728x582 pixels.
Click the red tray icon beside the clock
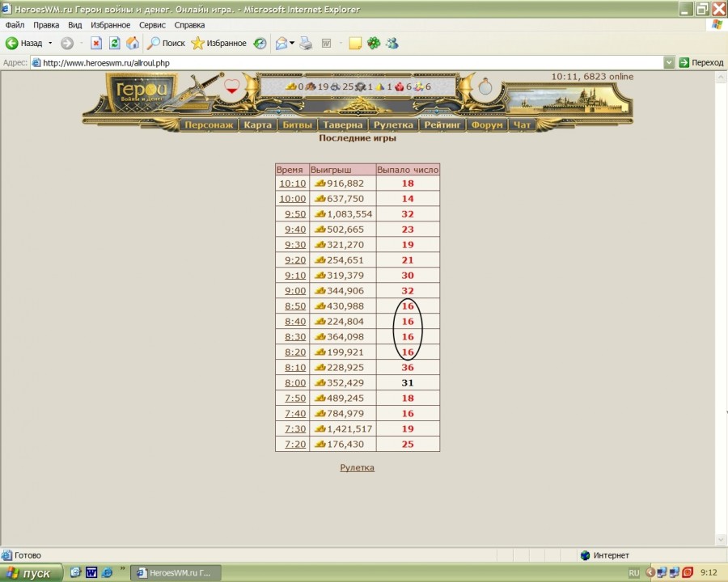[688, 572]
